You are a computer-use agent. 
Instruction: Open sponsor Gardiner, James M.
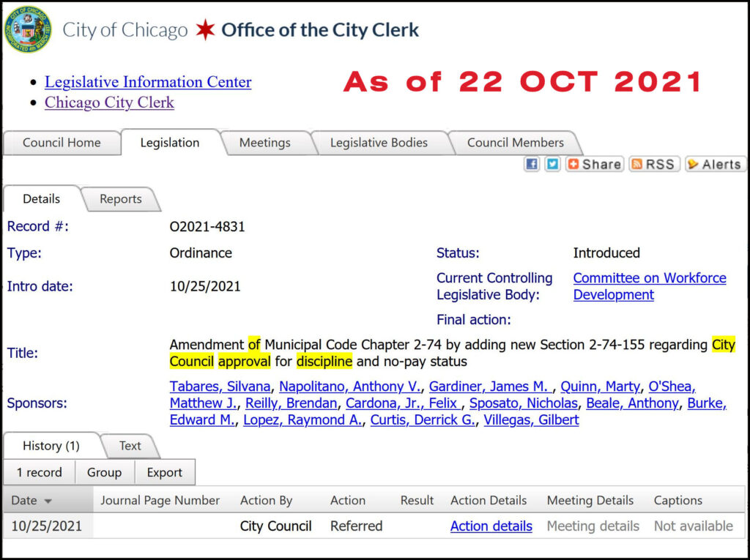[490, 387]
